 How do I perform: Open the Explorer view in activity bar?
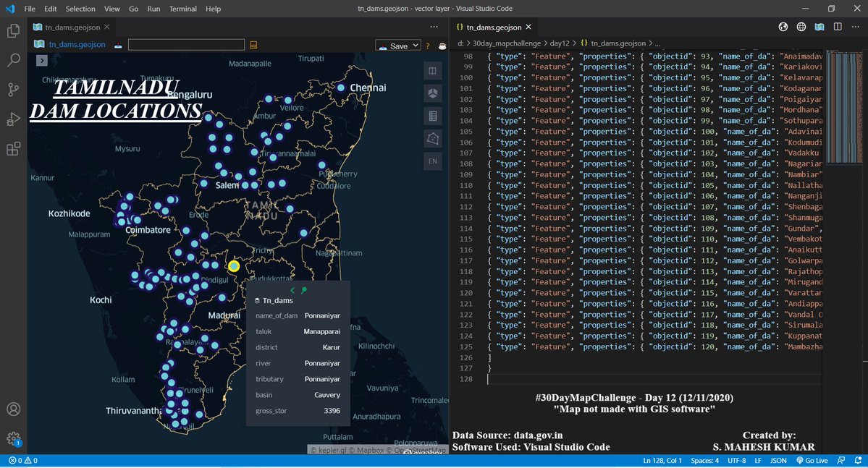[x=13, y=31]
